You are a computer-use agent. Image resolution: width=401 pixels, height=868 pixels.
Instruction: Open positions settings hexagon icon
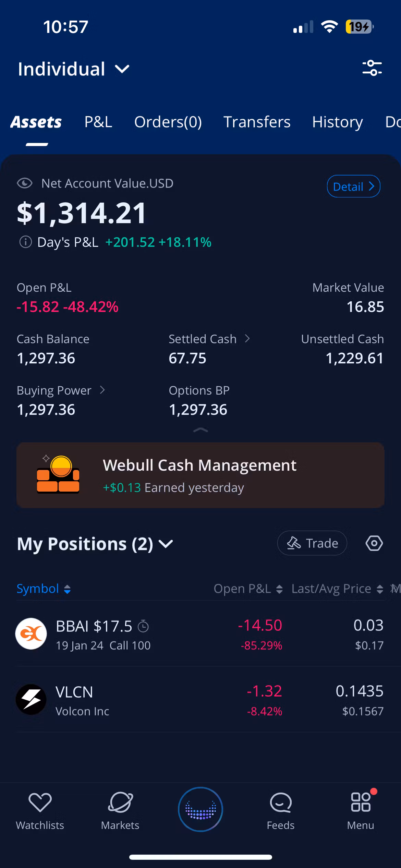click(x=374, y=543)
